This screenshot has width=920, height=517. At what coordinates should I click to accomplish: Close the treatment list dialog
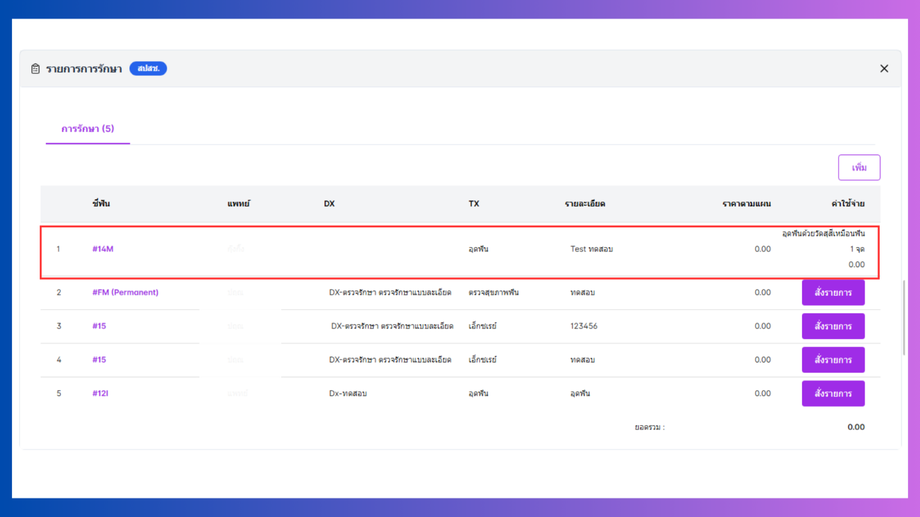[x=884, y=69]
